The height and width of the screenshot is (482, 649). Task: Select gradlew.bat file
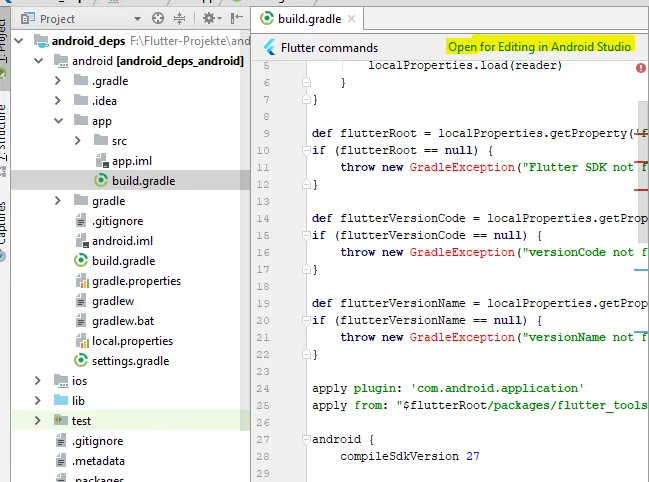tap(123, 321)
